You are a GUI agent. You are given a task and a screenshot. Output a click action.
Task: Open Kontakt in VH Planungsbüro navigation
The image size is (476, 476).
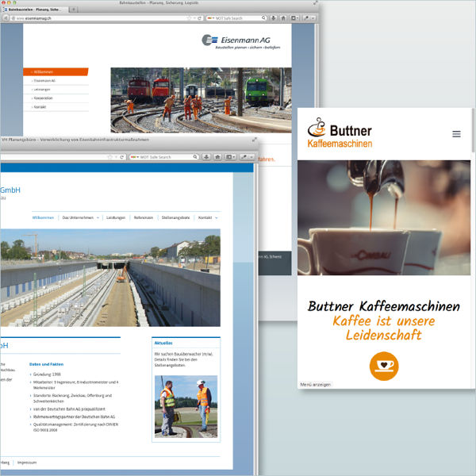pos(205,217)
